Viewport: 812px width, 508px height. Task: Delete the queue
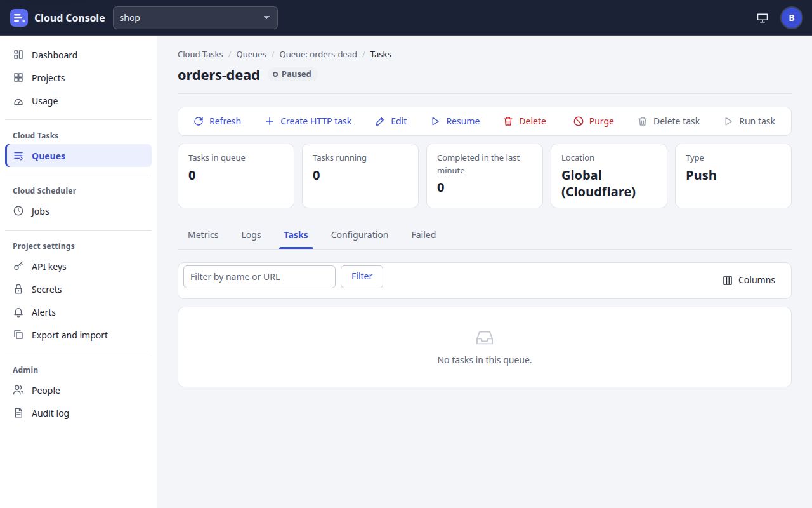(x=525, y=121)
